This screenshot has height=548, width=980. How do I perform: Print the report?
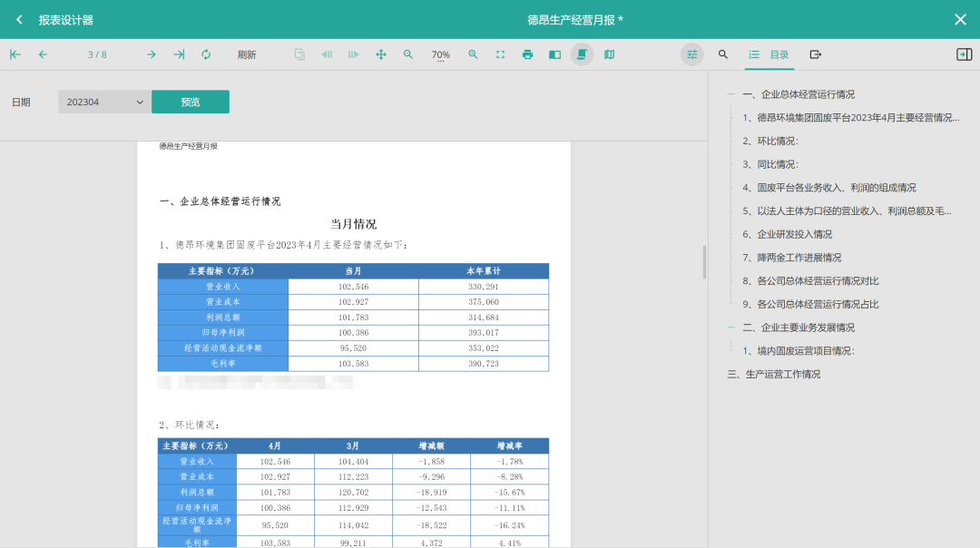point(527,54)
